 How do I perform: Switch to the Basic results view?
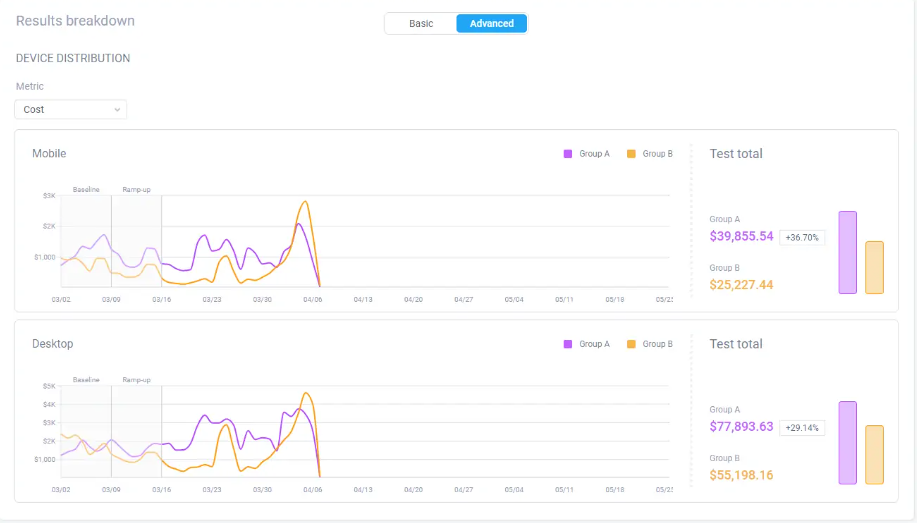click(421, 23)
